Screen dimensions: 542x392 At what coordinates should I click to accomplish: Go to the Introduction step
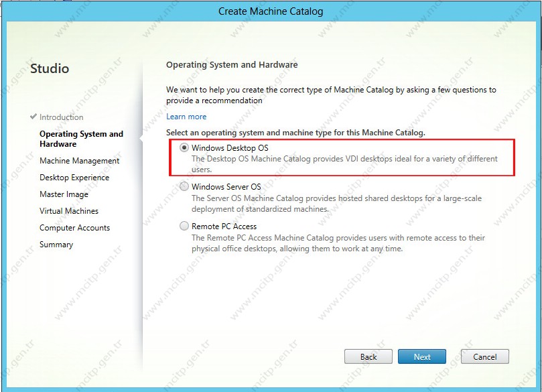click(61, 117)
